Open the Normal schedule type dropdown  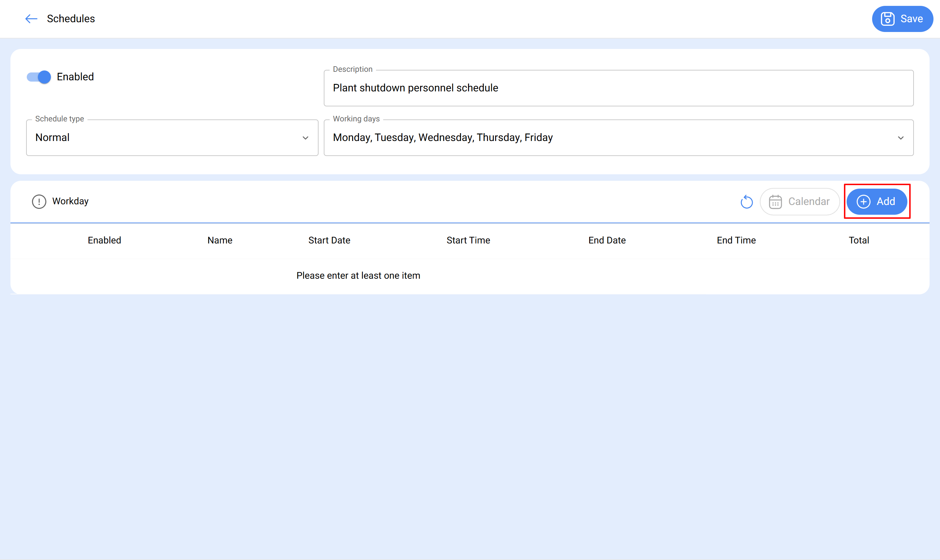(x=166, y=138)
